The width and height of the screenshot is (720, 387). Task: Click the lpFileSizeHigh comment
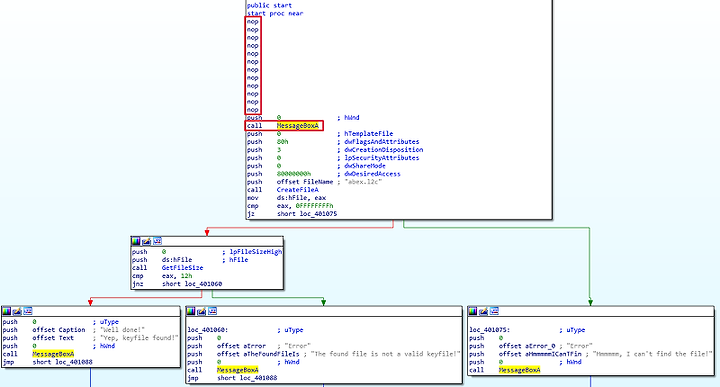(256, 252)
